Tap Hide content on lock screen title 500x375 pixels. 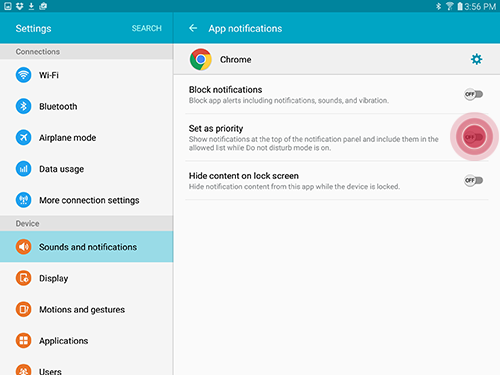(244, 176)
